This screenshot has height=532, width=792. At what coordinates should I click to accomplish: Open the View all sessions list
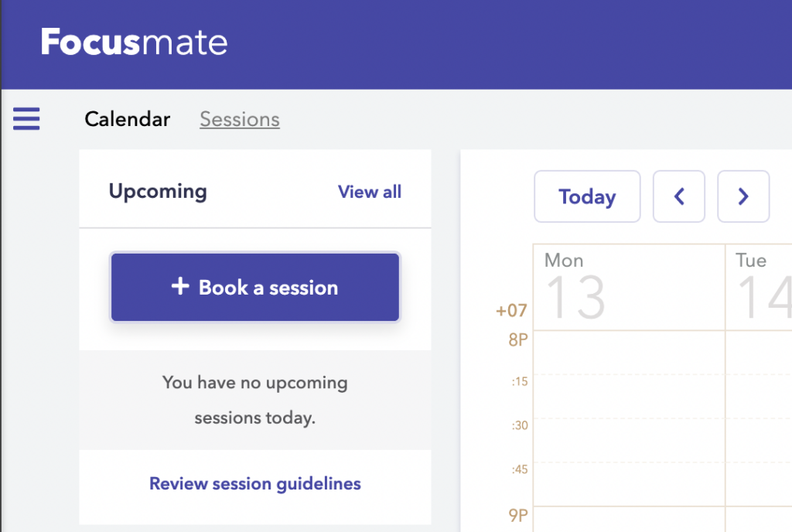(369, 192)
